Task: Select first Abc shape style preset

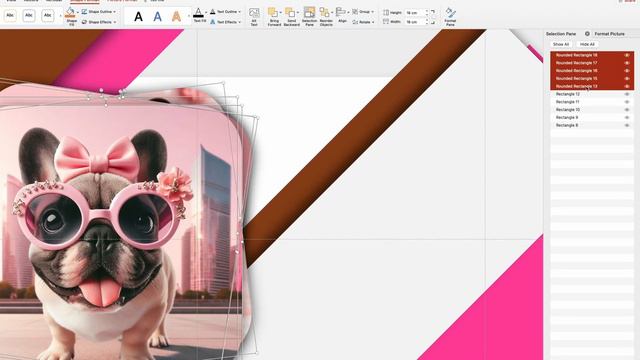Action: [x=10, y=16]
